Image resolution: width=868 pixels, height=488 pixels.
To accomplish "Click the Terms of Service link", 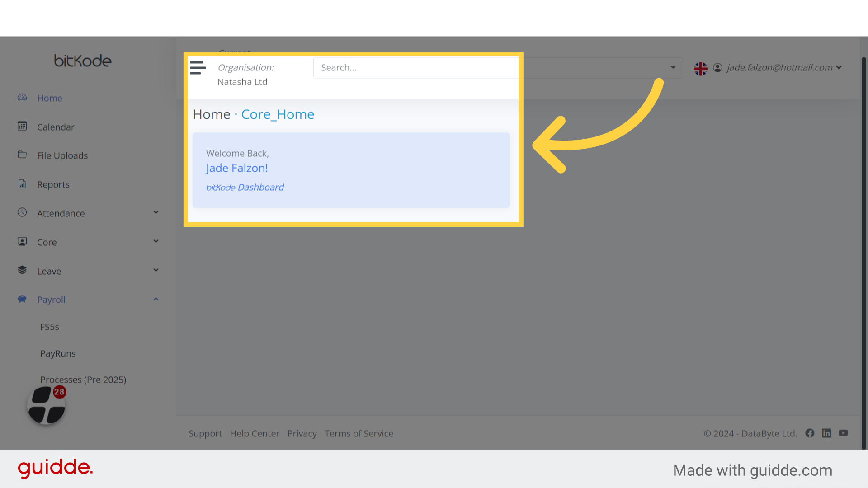I will pyautogui.click(x=359, y=433).
